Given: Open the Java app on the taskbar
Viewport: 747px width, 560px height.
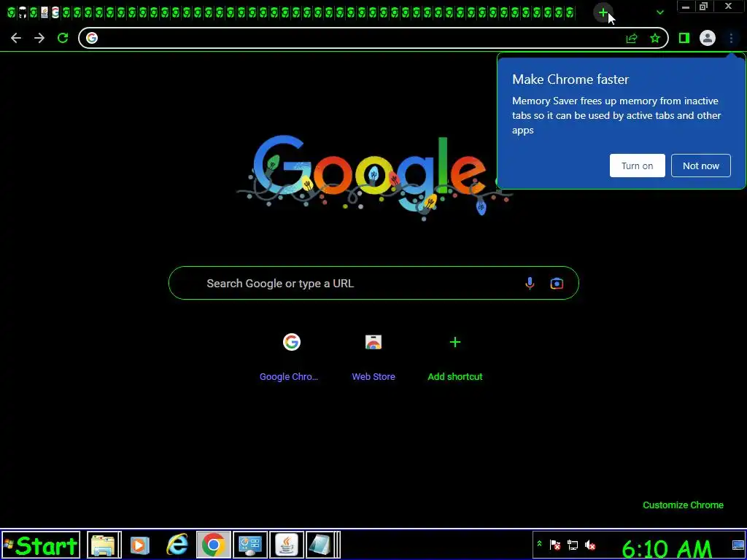Looking at the screenshot, I should click(x=287, y=545).
